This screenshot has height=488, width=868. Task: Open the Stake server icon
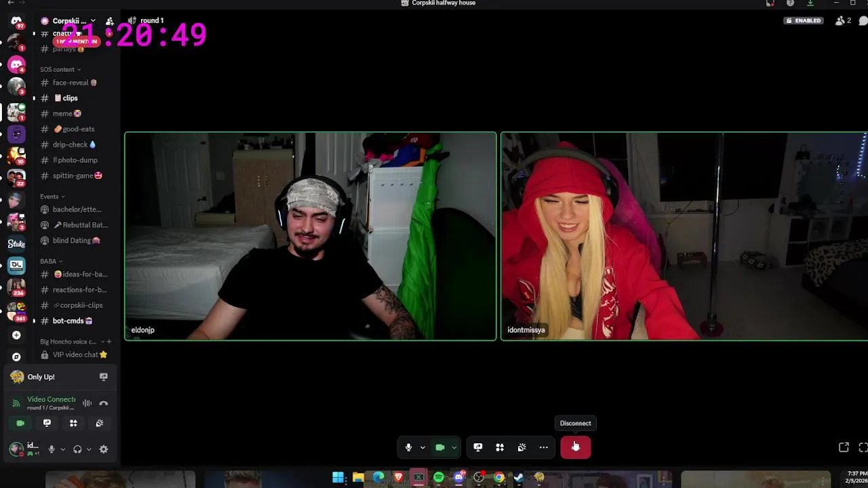(16, 244)
